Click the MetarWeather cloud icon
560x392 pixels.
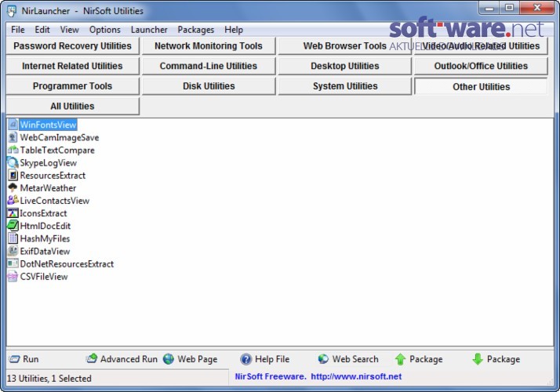13,188
